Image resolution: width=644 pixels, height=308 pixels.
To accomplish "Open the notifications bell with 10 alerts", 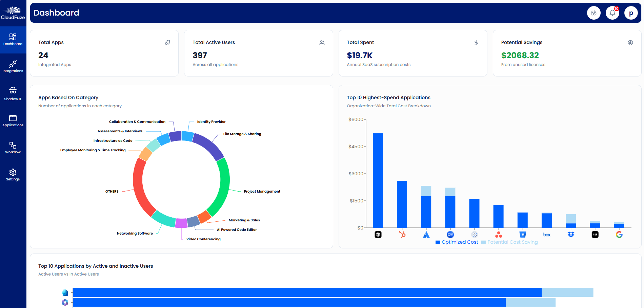I will pyautogui.click(x=612, y=13).
